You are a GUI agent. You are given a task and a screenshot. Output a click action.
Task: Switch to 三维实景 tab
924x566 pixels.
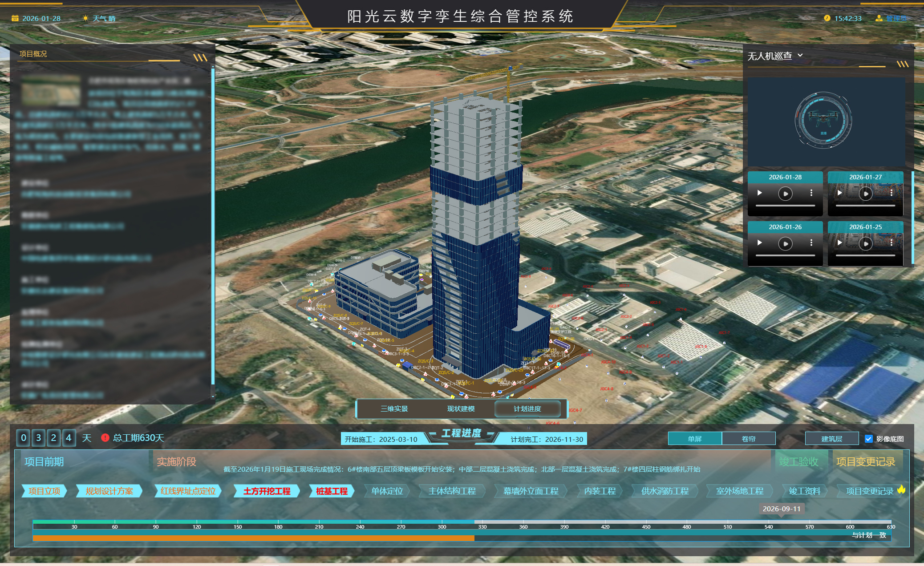[x=394, y=409]
